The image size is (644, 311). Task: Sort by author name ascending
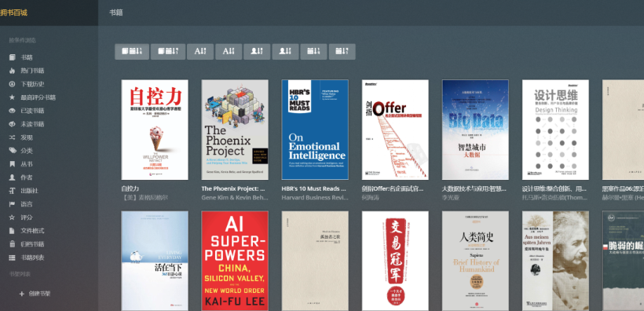tap(257, 52)
